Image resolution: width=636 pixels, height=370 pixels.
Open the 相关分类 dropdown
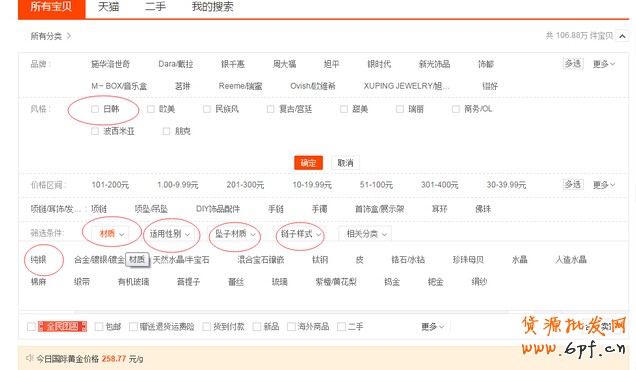366,234
